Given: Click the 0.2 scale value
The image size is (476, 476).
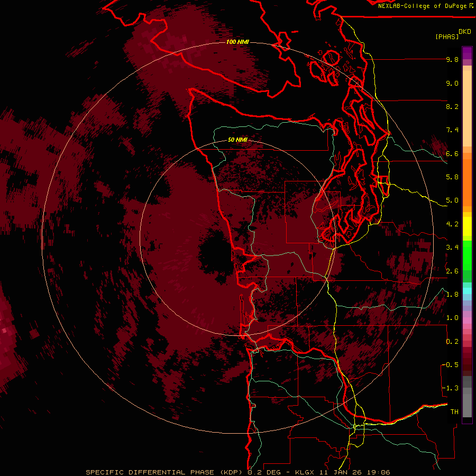Looking at the screenshot, I should [452, 342].
